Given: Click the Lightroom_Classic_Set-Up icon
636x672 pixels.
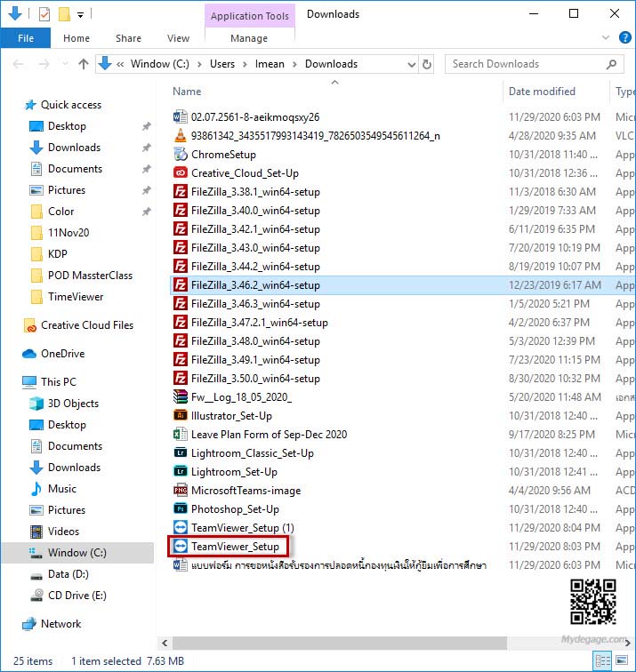Looking at the screenshot, I should 180,453.
